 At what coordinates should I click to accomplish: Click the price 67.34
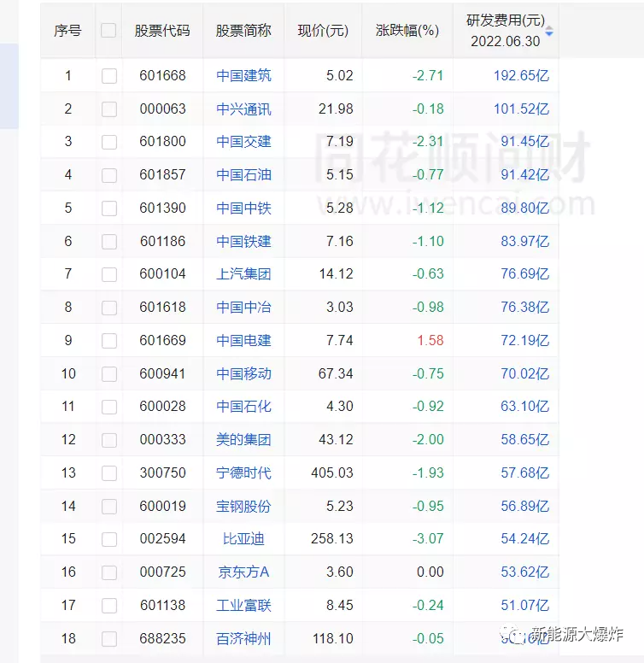coord(336,373)
